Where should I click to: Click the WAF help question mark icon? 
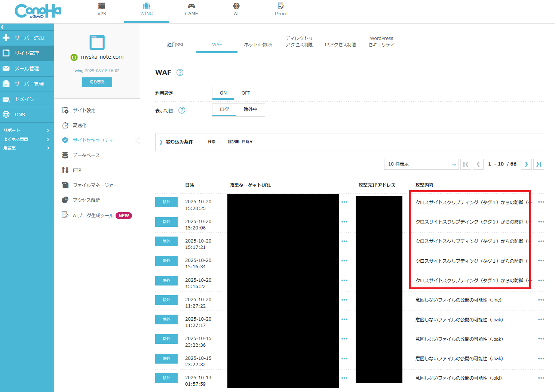180,72
